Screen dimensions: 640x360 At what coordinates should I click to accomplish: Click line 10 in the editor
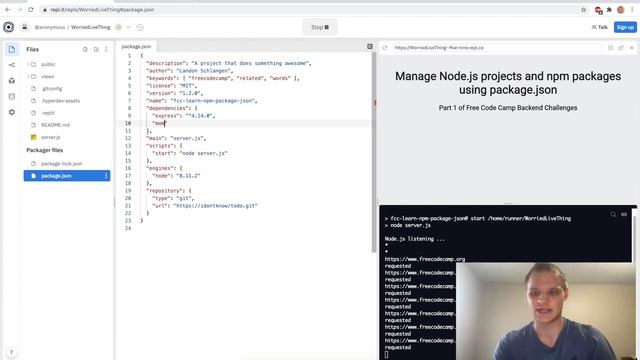(244, 123)
